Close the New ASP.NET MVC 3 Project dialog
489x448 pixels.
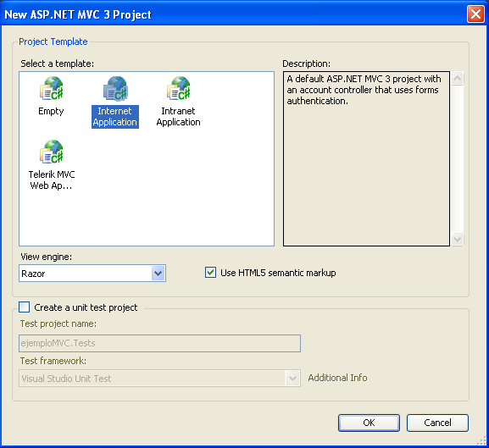click(475, 14)
